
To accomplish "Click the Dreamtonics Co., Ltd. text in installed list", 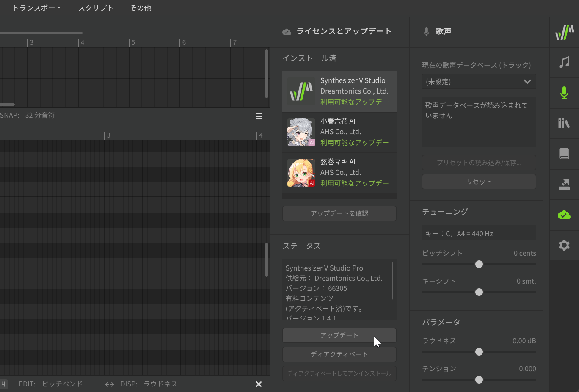I will coord(354,91).
